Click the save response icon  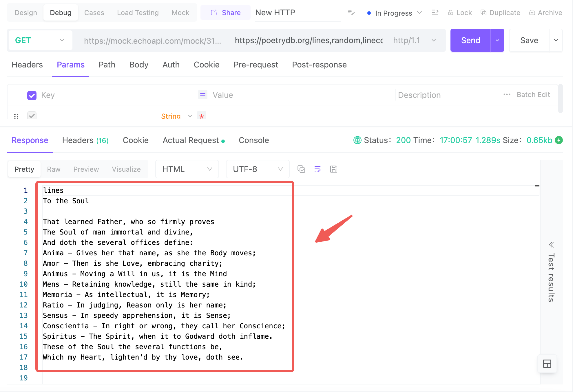click(x=334, y=169)
